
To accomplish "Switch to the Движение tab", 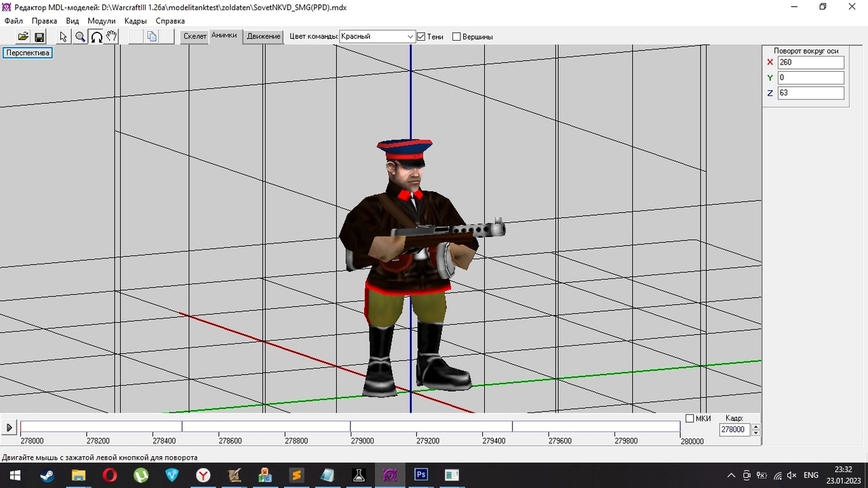I will point(263,37).
